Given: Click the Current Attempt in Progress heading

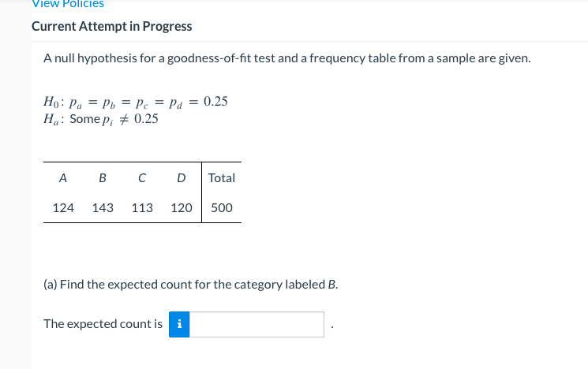Looking at the screenshot, I should click(112, 26).
